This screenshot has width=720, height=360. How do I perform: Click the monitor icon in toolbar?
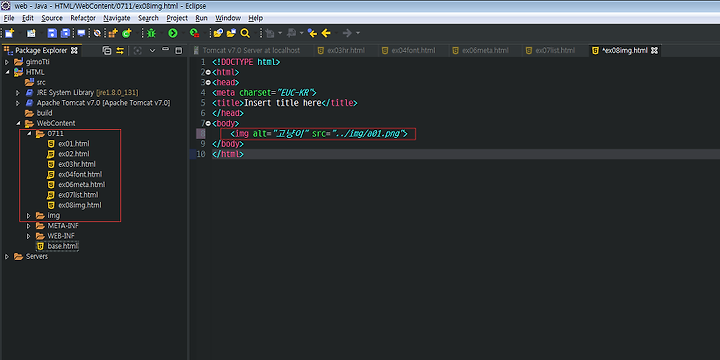81,33
